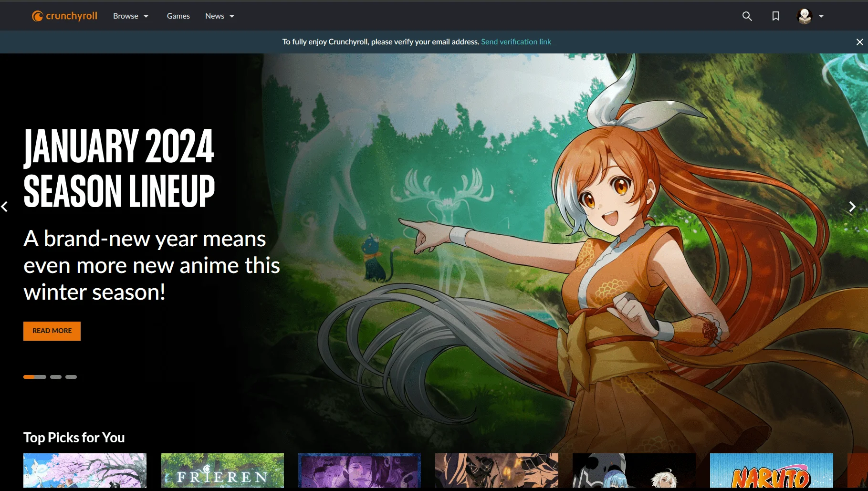This screenshot has height=491, width=868.
Task: Select the first carousel indicator
Action: pos(35,377)
